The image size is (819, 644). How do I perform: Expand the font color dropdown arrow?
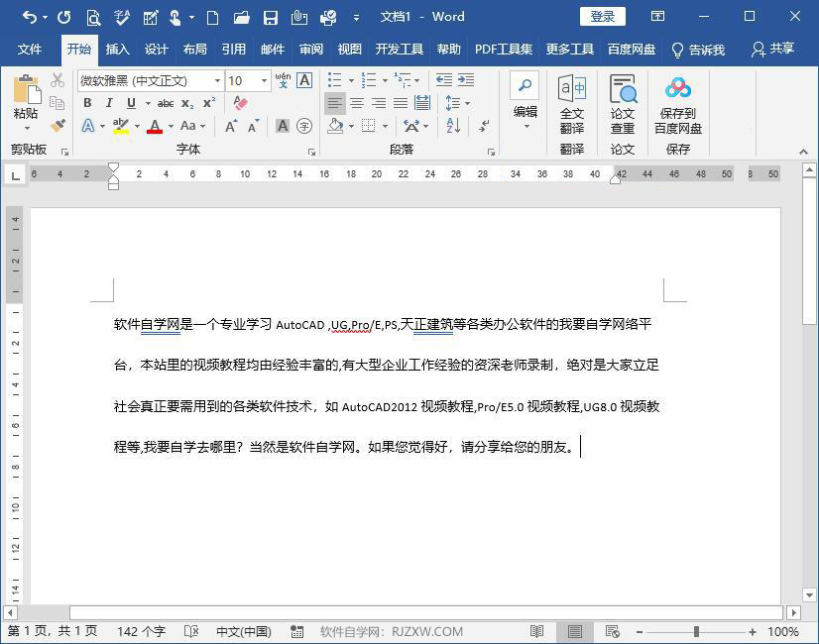pyautogui.click(x=169, y=126)
